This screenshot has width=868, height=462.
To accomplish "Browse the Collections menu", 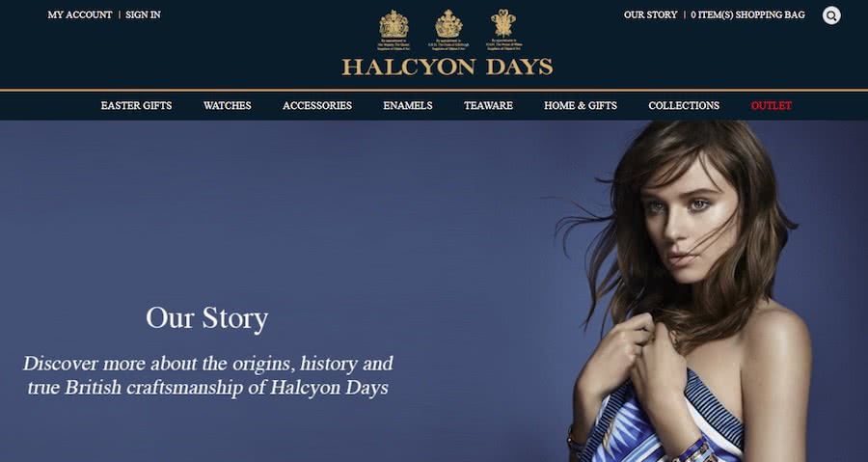I will [684, 106].
